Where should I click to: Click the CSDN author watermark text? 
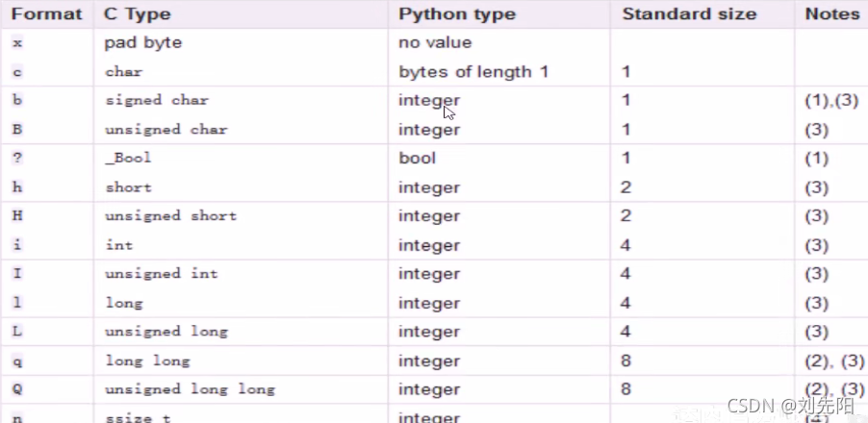pyautogui.click(x=790, y=407)
